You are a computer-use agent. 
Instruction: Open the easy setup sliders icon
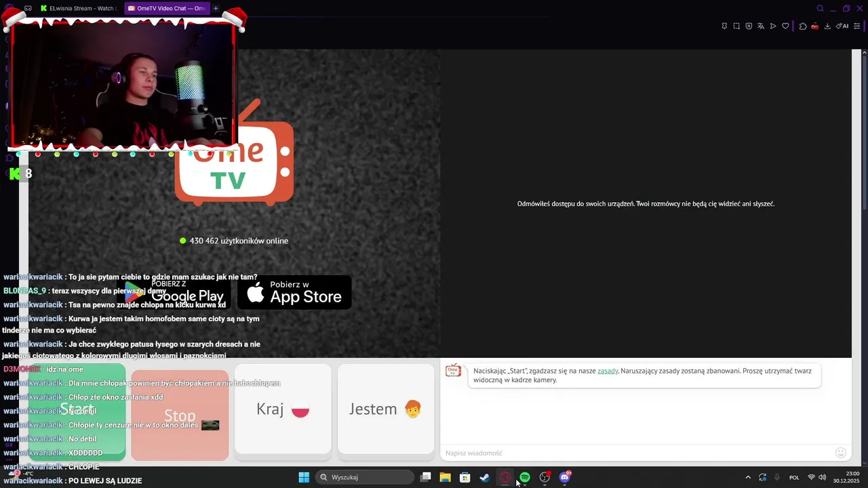click(x=857, y=26)
